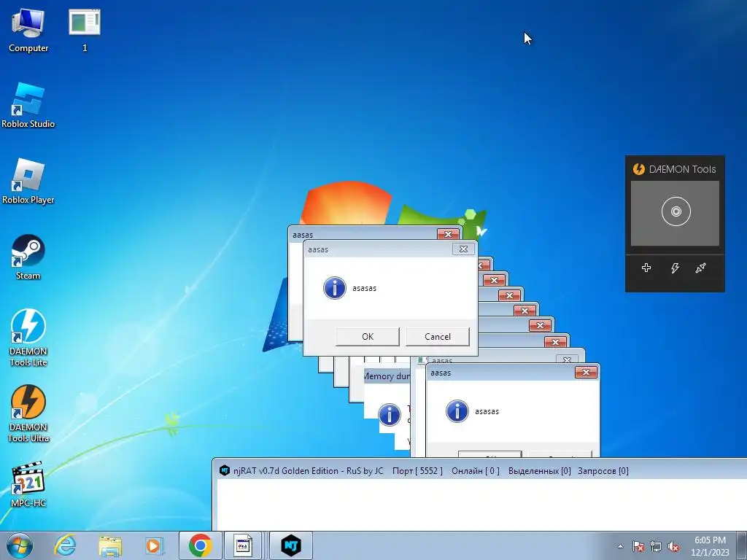The width and height of the screenshot is (747, 560).
Task: Click the njRAT title bar icon
Action: pyautogui.click(x=225, y=470)
